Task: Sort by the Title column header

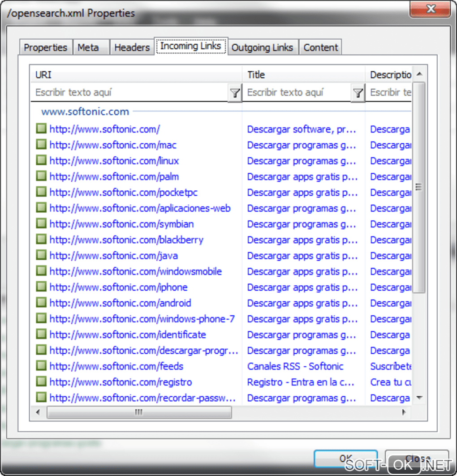Action: tap(304, 75)
